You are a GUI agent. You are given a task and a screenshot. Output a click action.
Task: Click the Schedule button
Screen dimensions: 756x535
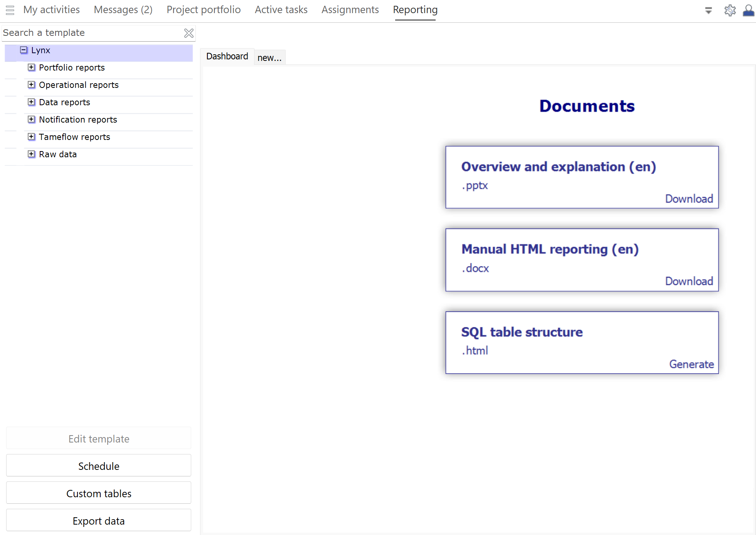tap(99, 466)
